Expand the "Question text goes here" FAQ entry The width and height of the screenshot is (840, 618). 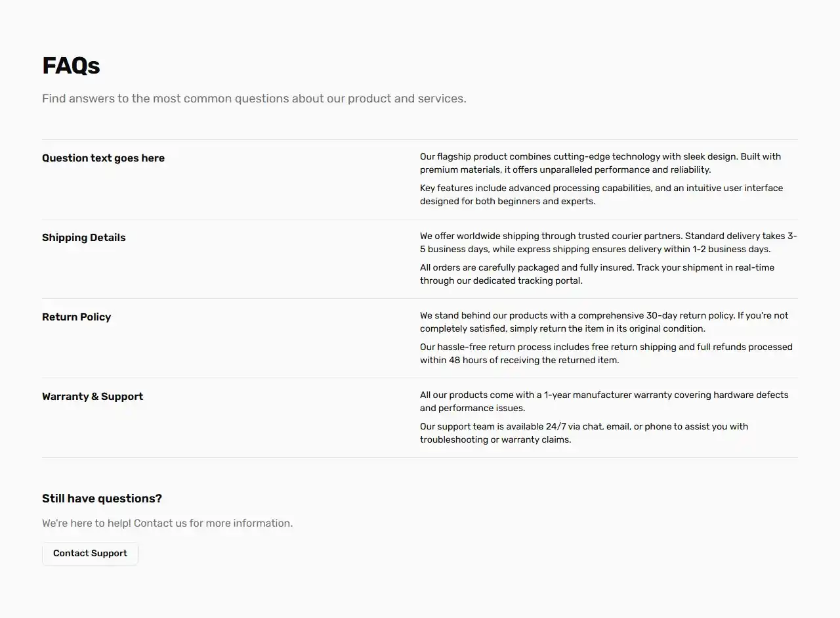click(x=103, y=158)
